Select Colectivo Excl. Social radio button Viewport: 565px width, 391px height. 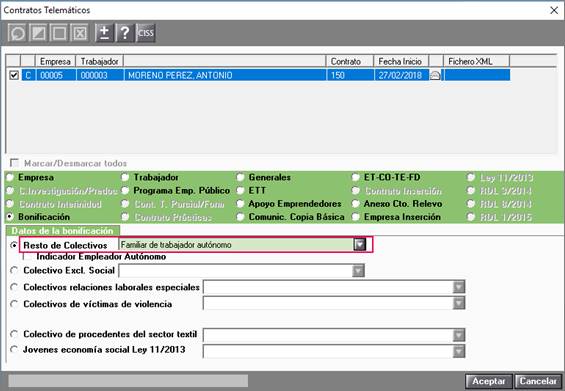[x=14, y=270]
